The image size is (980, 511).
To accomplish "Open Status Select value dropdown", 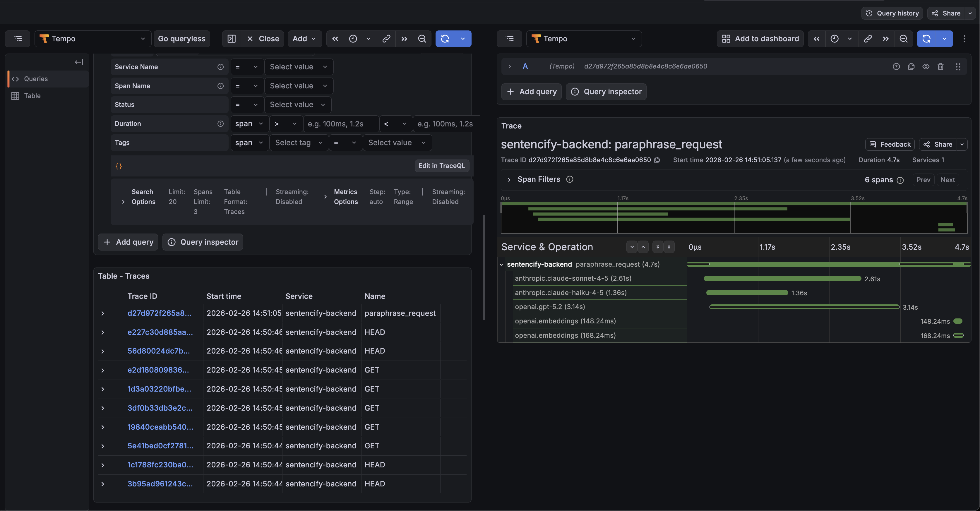I will point(297,105).
